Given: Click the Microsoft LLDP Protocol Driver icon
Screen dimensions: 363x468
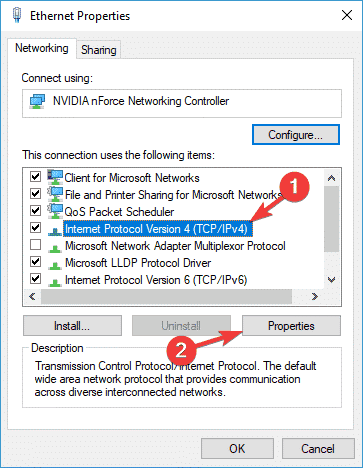Looking at the screenshot, I should coord(55,265).
